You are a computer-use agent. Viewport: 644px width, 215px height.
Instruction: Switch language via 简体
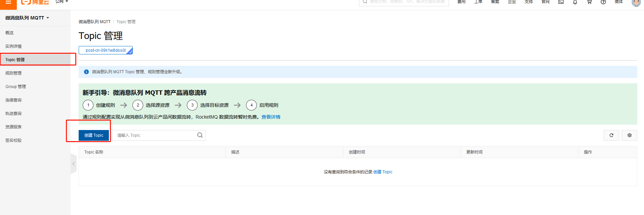coord(619,2)
